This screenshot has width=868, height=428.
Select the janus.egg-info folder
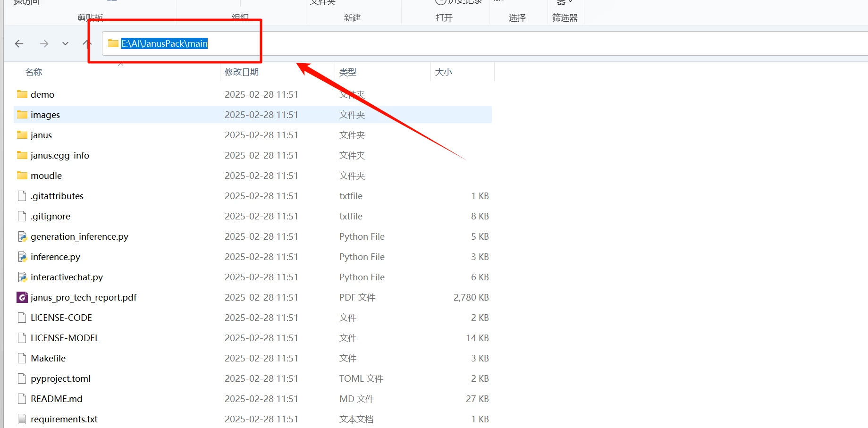tap(59, 155)
